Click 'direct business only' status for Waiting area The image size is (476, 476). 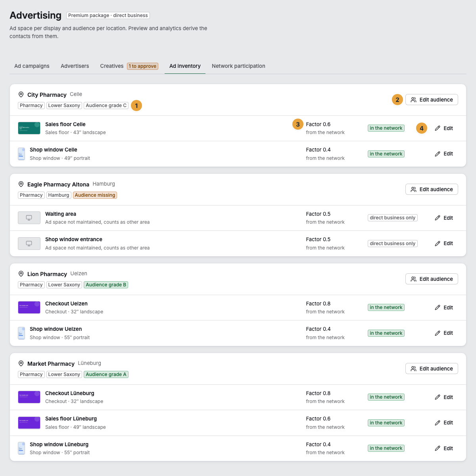pos(393,218)
